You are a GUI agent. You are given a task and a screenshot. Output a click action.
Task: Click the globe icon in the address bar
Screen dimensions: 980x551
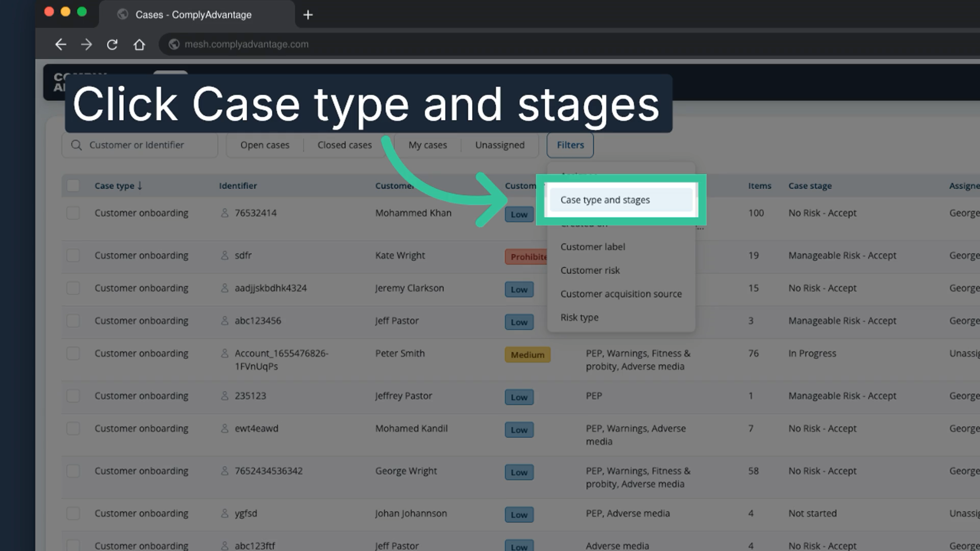tap(174, 44)
